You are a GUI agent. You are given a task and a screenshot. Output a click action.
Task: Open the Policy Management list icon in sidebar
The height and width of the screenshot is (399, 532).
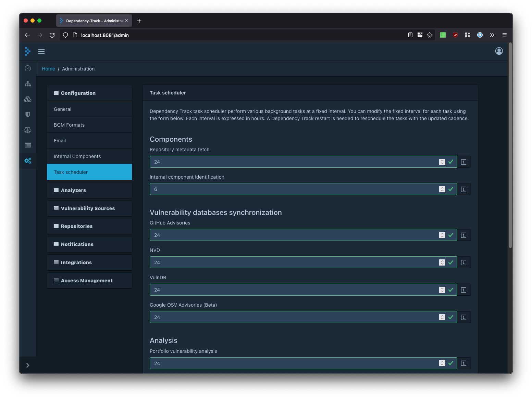pos(28,145)
